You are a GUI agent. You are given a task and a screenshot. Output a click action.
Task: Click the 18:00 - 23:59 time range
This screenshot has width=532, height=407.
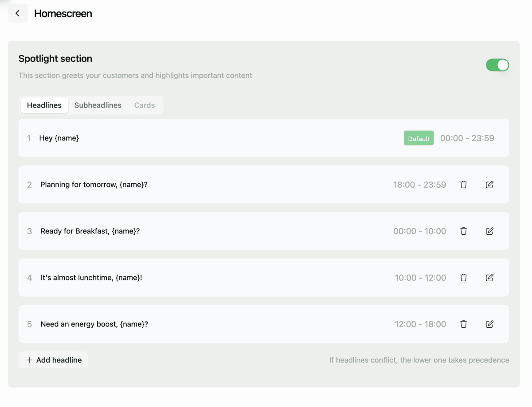419,185
